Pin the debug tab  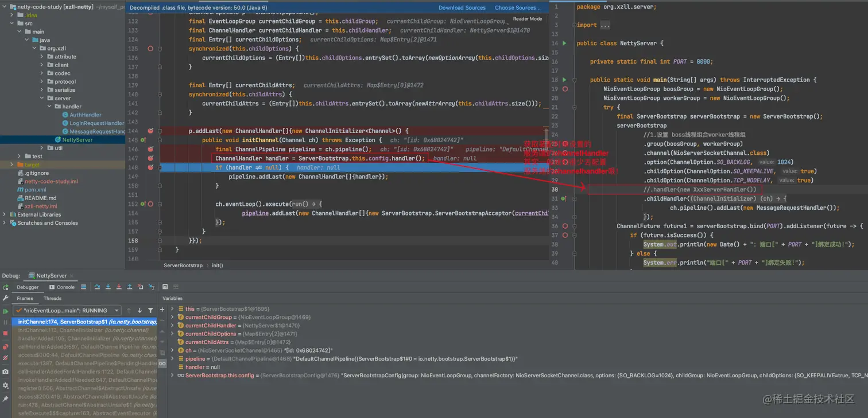pyautogui.click(x=5, y=399)
